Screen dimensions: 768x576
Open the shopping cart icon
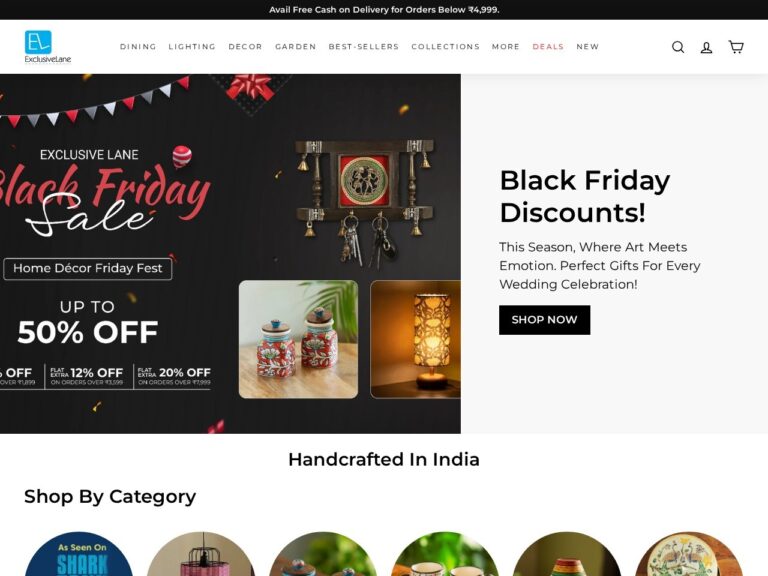tap(736, 47)
